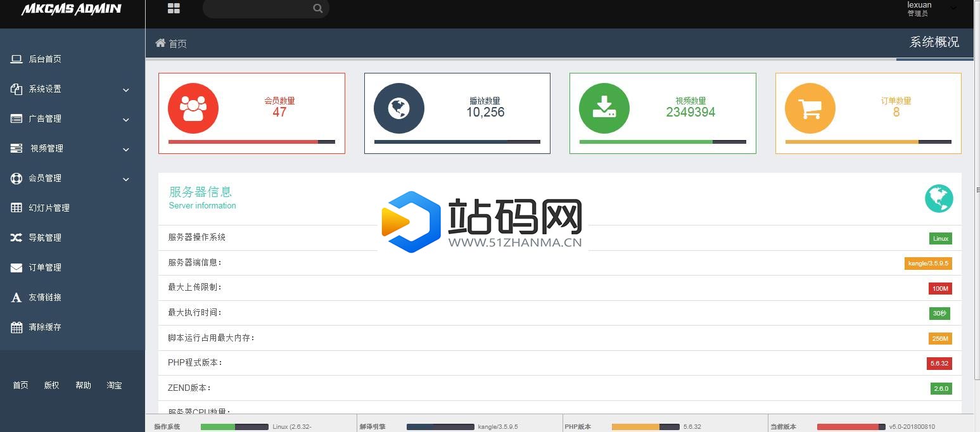Focus the top search input field
The image size is (980, 432).
click(266, 8)
